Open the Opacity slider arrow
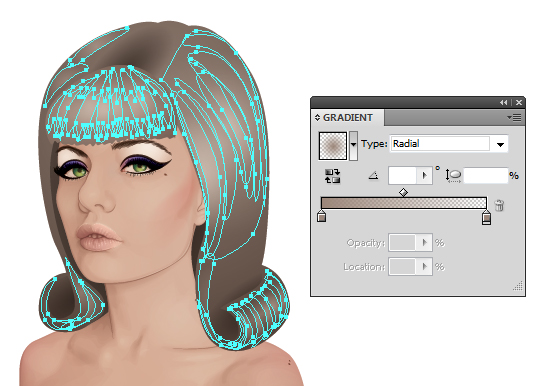551x386 pixels. (x=424, y=243)
